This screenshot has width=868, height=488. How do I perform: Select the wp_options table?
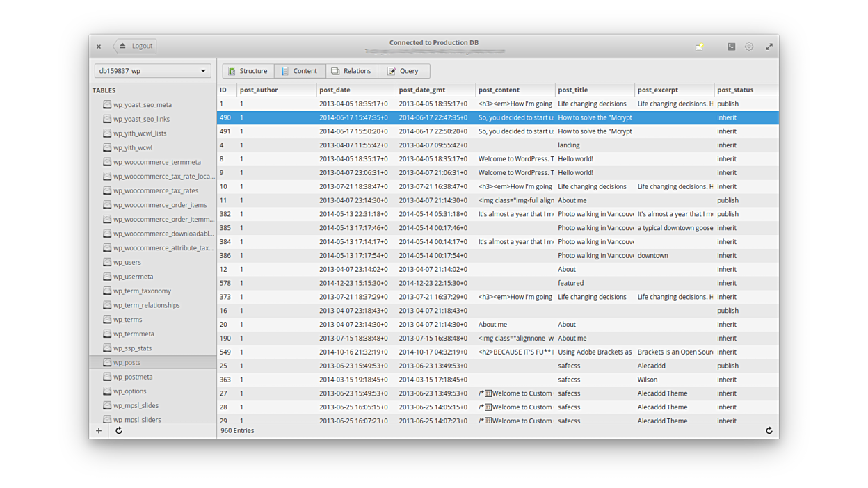click(130, 391)
